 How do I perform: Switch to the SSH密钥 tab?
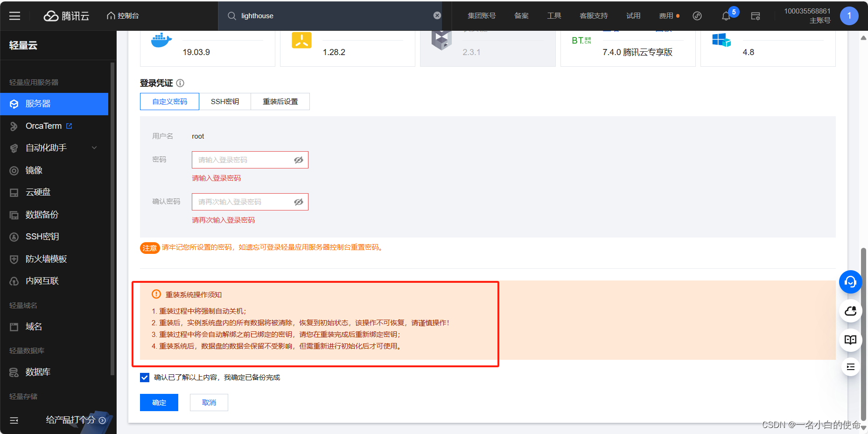(225, 102)
